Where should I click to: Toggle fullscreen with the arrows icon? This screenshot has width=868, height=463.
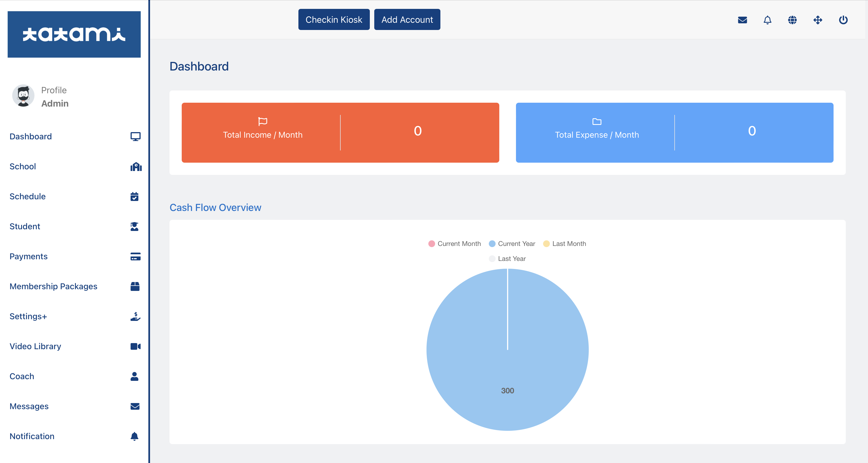coord(818,20)
